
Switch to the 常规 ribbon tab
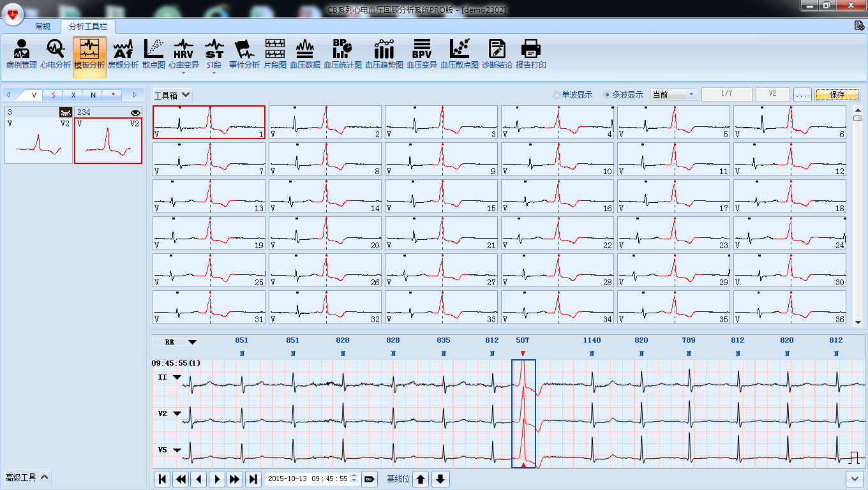pos(43,26)
